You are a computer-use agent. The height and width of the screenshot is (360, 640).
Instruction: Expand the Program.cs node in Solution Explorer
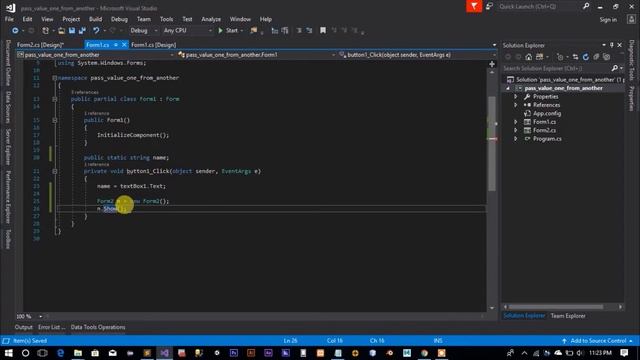(516, 139)
